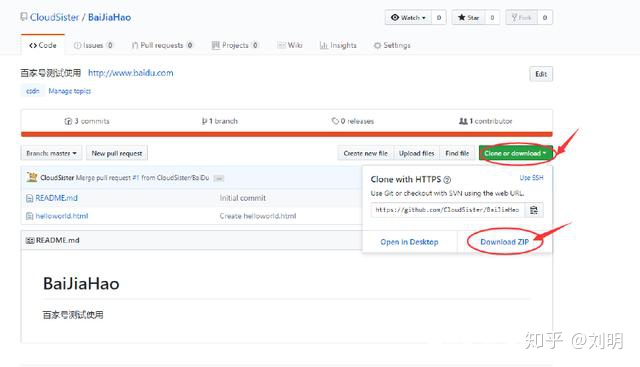Click the language color bar

point(287,134)
